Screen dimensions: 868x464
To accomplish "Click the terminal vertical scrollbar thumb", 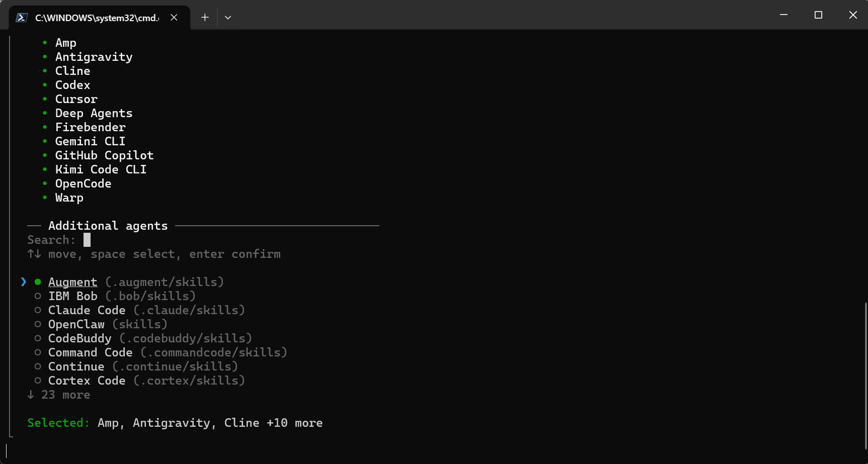I will tap(865, 376).
